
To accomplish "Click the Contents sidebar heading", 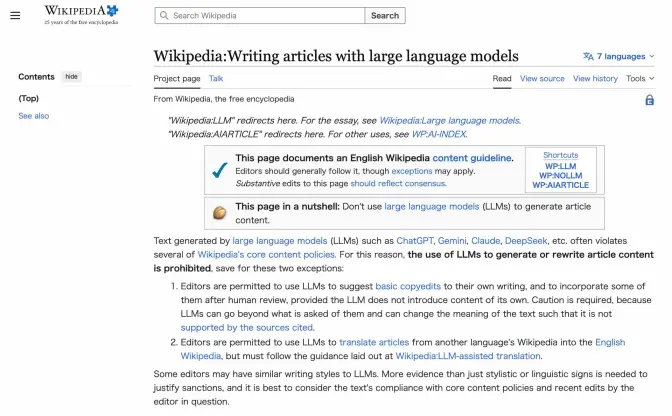I will [x=36, y=77].
